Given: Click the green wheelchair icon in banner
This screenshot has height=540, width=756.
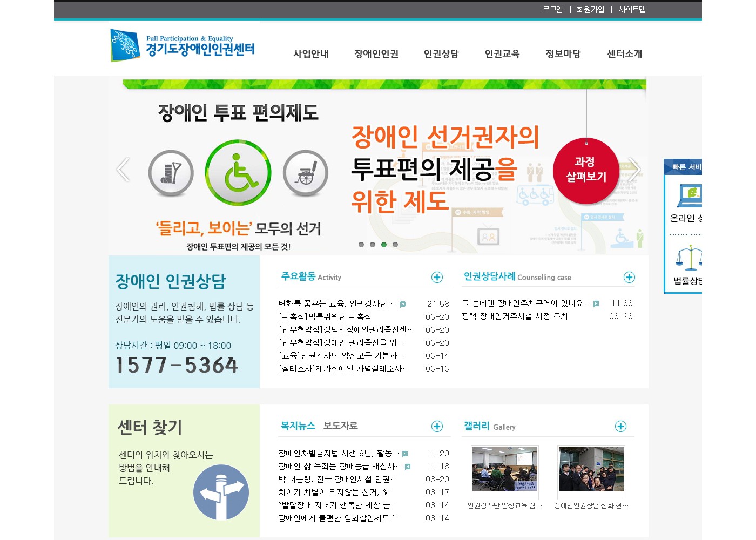Looking at the screenshot, I should coord(238,173).
